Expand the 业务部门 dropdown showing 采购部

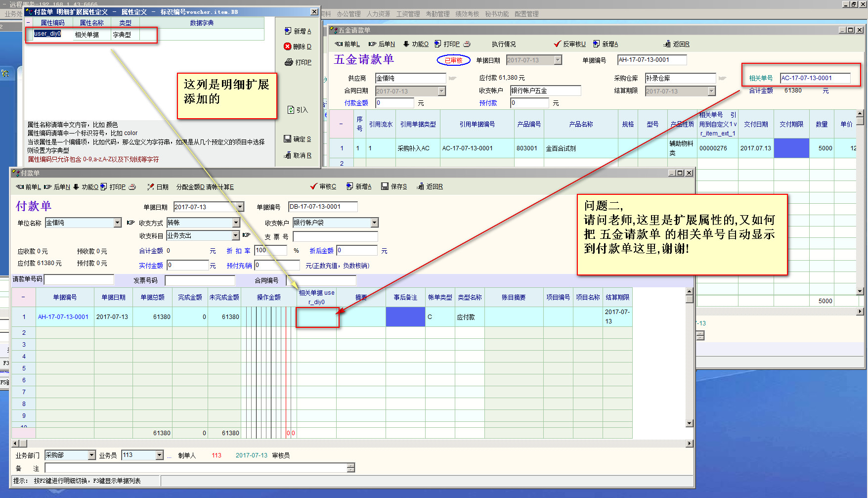[x=91, y=455]
